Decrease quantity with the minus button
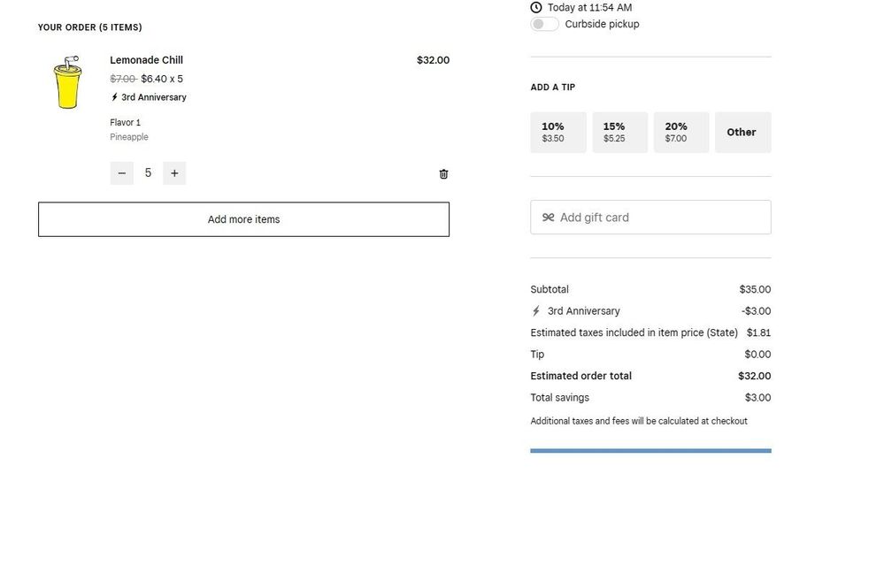884x588 pixels. [121, 173]
